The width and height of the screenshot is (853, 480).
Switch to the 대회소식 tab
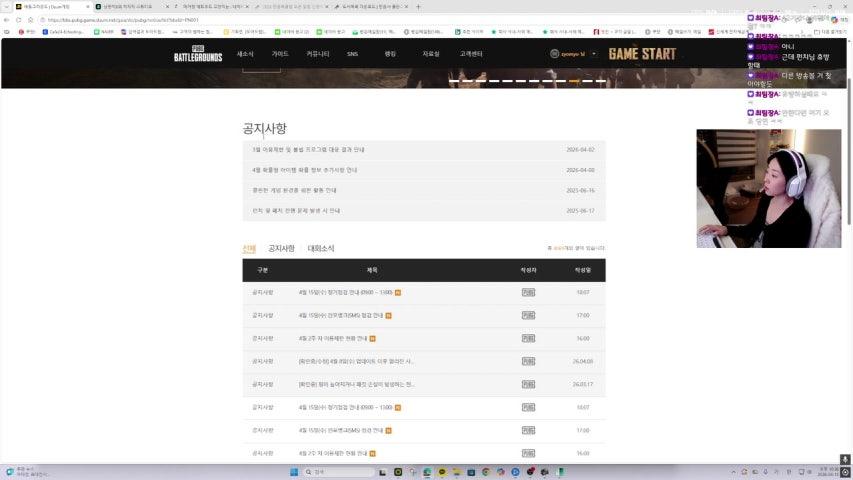(321, 248)
